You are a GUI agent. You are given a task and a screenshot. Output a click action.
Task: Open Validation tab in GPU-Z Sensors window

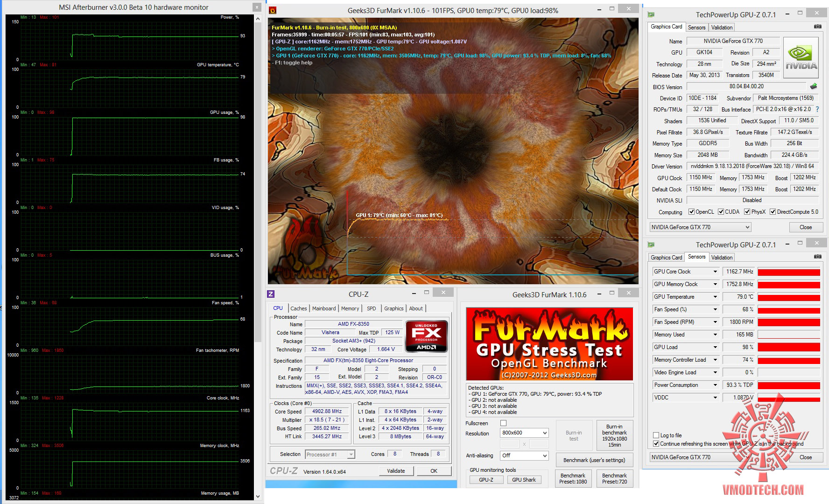(722, 258)
